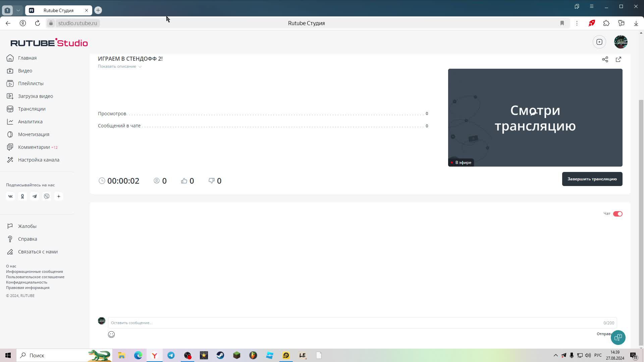The height and width of the screenshot is (362, 644).
Task: Open Трансляции section
Action: pos(26,109)
